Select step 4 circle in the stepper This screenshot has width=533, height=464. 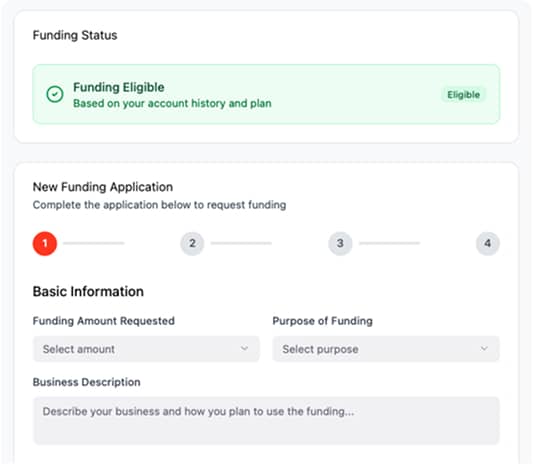487,243
